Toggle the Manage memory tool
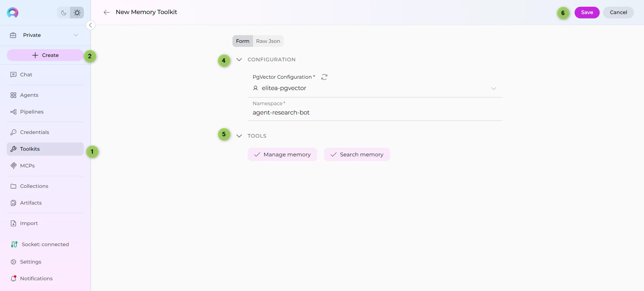The height and width of the screenshot is (291, 644). pyautogui.click(x=282, y=155)
